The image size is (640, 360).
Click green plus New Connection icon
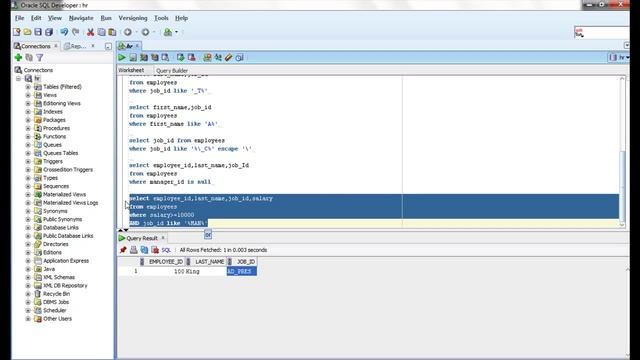click(x=18, y=58)
